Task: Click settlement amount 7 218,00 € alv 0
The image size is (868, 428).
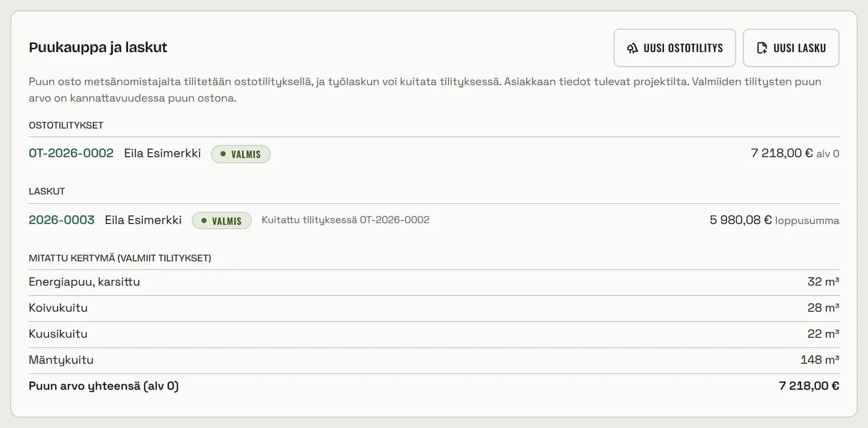Action: [x=795, y=153]
